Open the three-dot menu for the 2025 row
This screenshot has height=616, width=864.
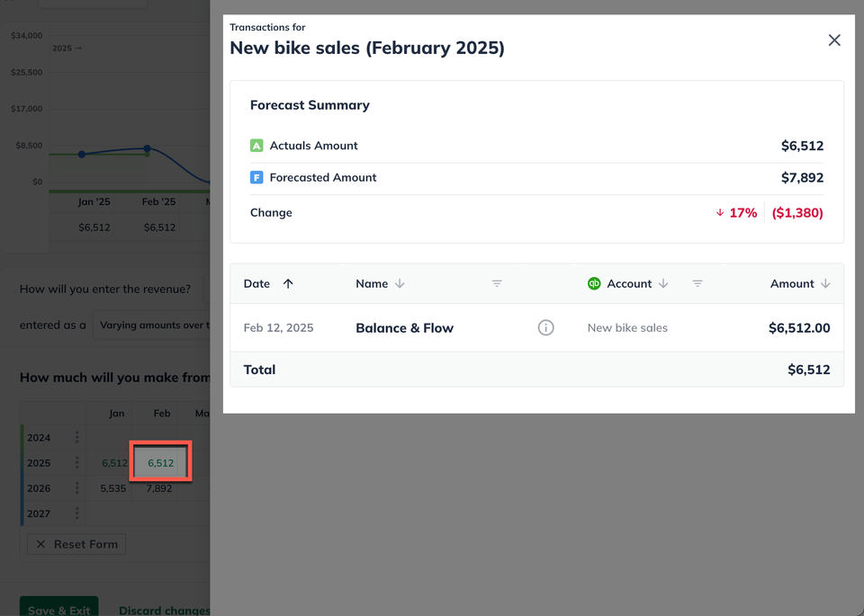click(77, 463)
